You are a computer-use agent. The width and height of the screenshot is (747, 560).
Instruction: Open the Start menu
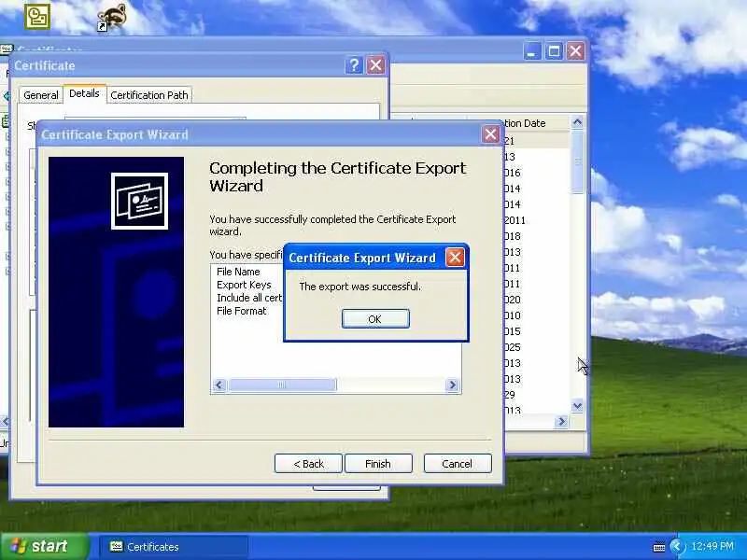tap(45, 546)
